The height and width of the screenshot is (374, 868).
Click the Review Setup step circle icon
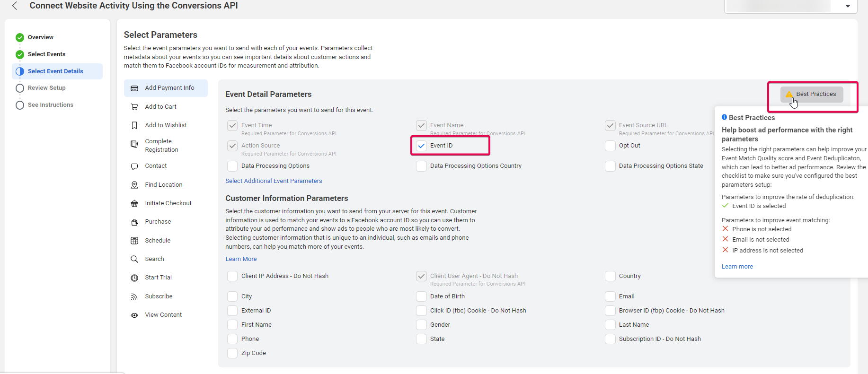pos(20,88)
